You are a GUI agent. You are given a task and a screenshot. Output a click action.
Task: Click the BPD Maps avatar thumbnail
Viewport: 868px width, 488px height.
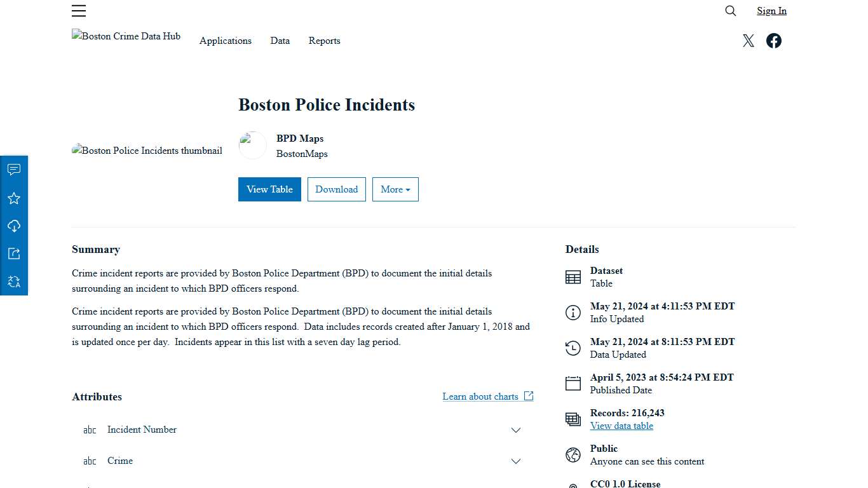(x=252, y=145)
